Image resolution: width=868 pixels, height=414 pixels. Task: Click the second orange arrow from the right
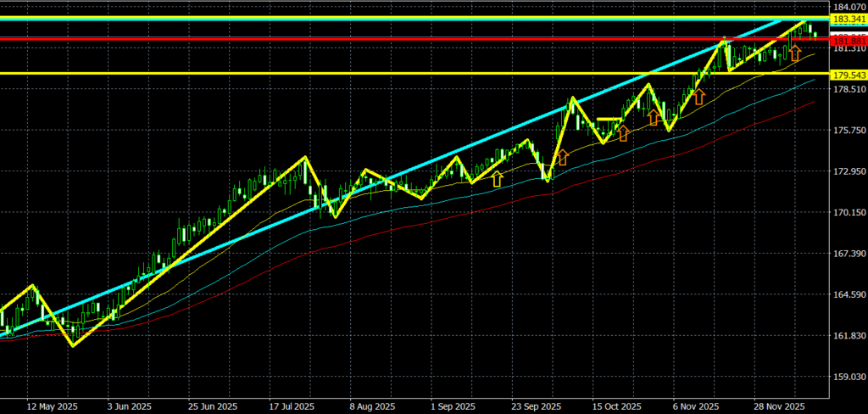699,96
